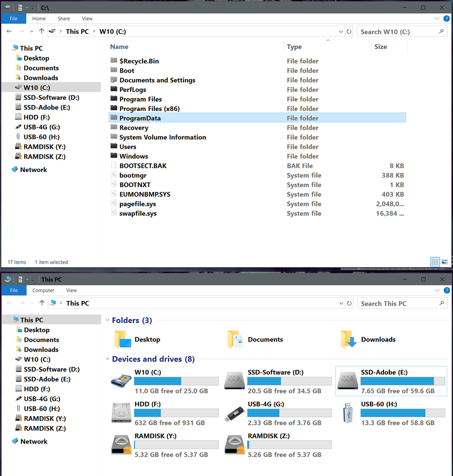Click refresh button in This PC window address bar
The height and width of the screenshot is (476, 453).
(349, 303)
